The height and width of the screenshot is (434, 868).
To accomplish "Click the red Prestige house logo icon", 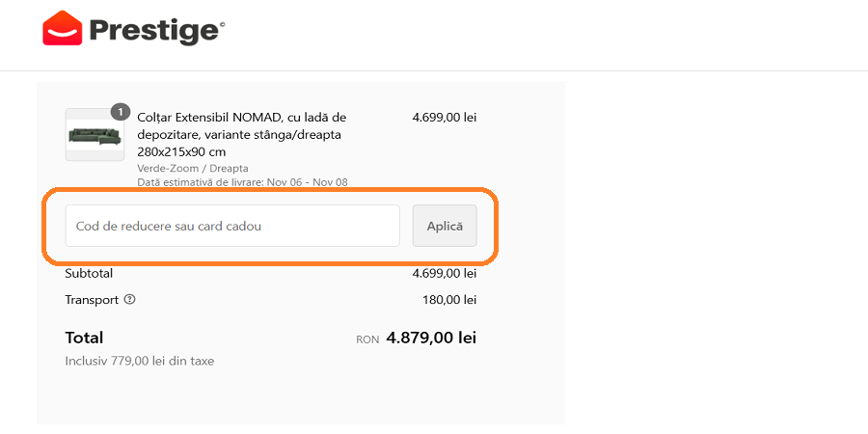I will pos(62,29).
